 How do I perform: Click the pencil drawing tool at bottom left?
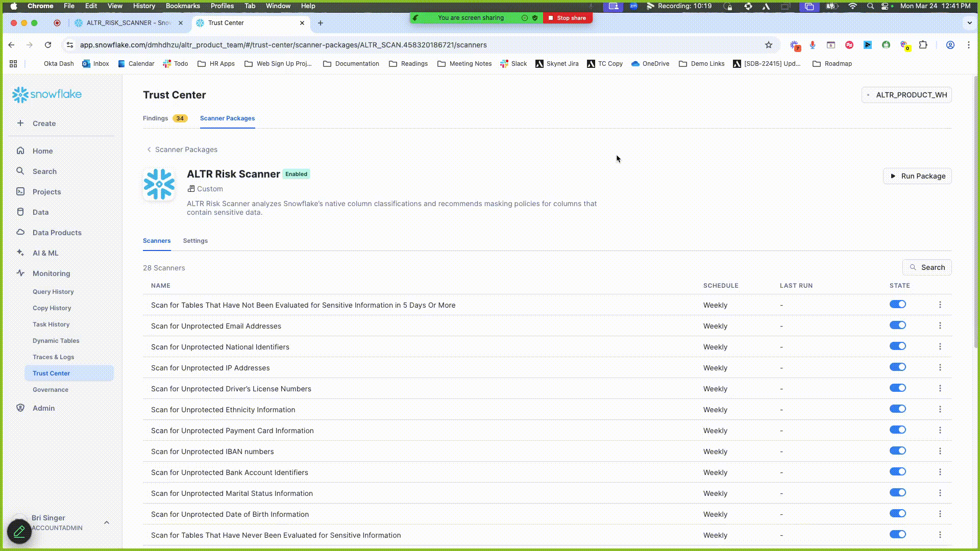[x=18, y=531]
